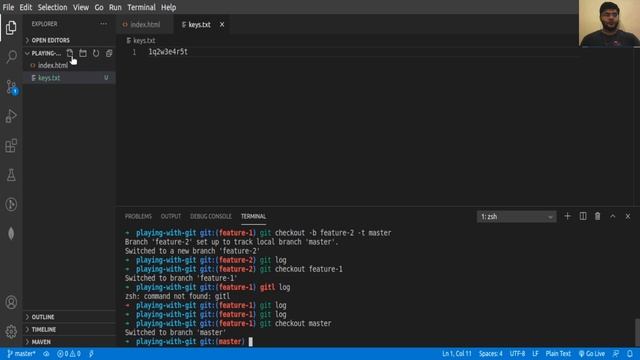Maximize the panel with up chevron
The image size is (640, 360).
click(x=613, y=216)
